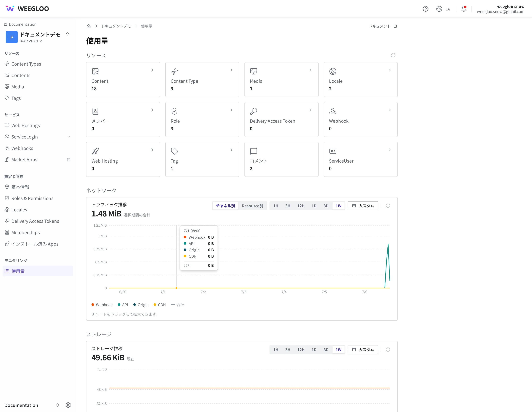
Task: Select Resource別 view
Action: click(x=252, y=206)
